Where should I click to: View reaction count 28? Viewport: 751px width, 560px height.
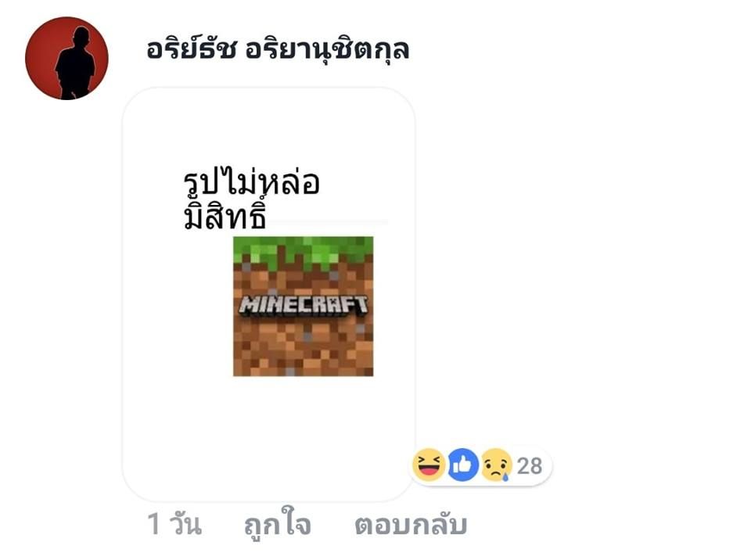[x=530, y=465]
